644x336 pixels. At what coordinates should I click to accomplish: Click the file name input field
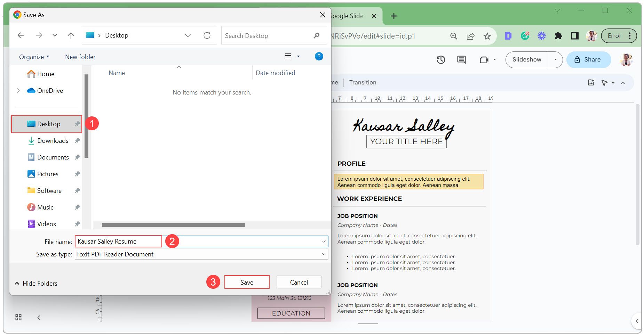[118, 241]
